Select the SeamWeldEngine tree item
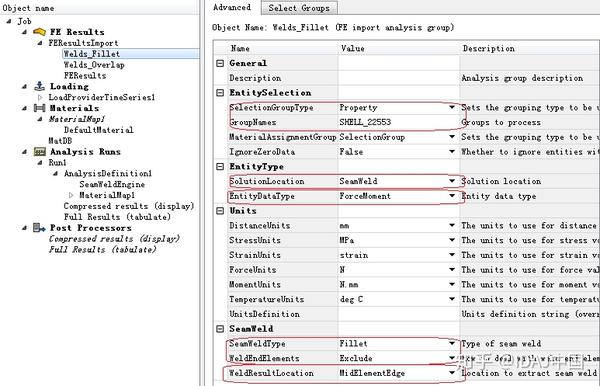Screen dimensions: 600x386 (x=112, y=184)
